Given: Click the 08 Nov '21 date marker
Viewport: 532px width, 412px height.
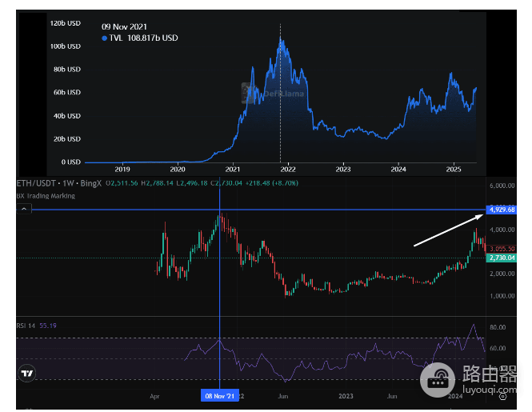Looking at the screenshot, I should (220, 396).
